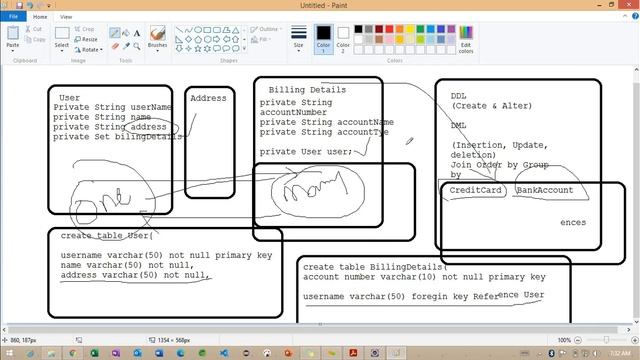Click the Undo arrow in title bar

click(30, 5)
